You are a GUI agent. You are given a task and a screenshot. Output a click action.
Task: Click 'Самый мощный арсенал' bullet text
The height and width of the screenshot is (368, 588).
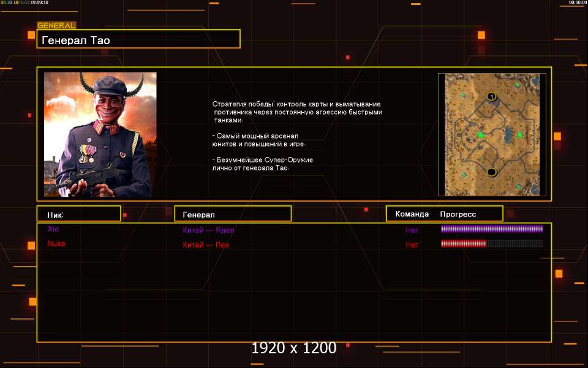point(258,140)
